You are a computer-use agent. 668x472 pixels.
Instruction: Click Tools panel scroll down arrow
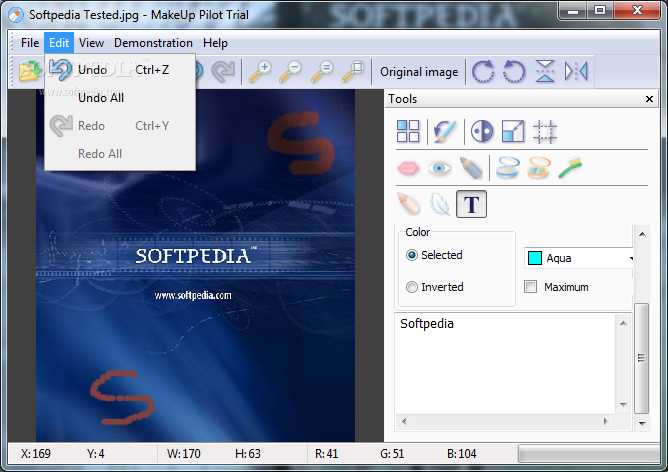[642, 423]
